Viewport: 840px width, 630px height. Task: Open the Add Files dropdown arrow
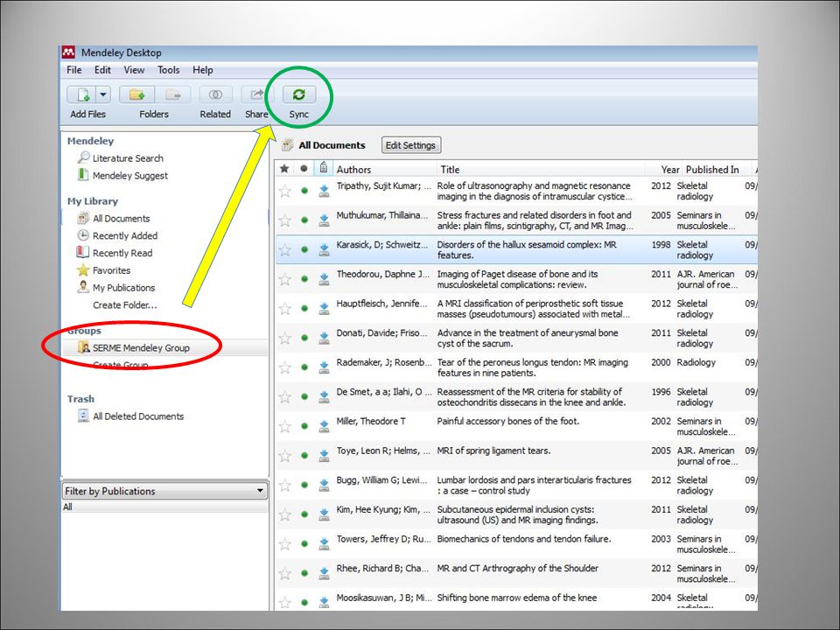pyautogui.click(x=103, y=94)
